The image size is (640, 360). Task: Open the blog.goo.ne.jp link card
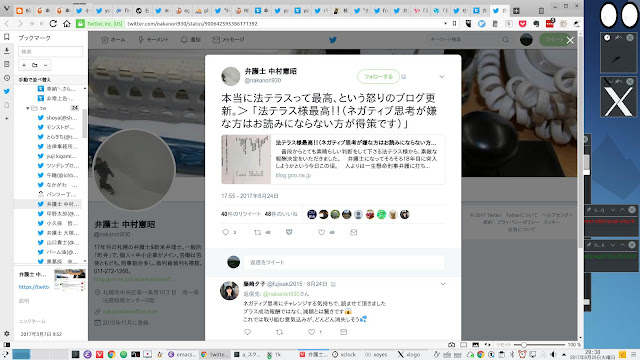pos(333,159)
